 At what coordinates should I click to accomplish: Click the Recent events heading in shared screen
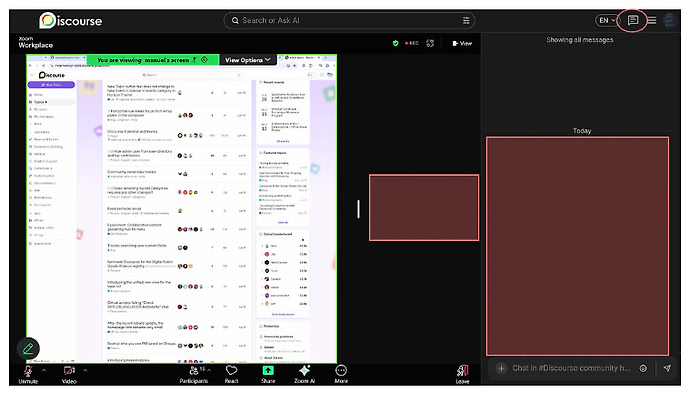click(x=273, y=82)
